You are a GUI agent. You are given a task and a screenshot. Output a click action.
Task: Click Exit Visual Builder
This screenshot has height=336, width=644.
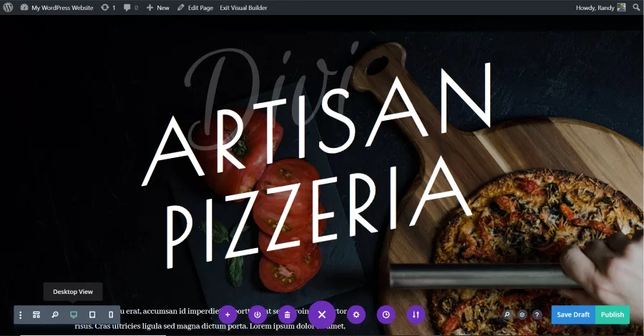tap(243, 7)
